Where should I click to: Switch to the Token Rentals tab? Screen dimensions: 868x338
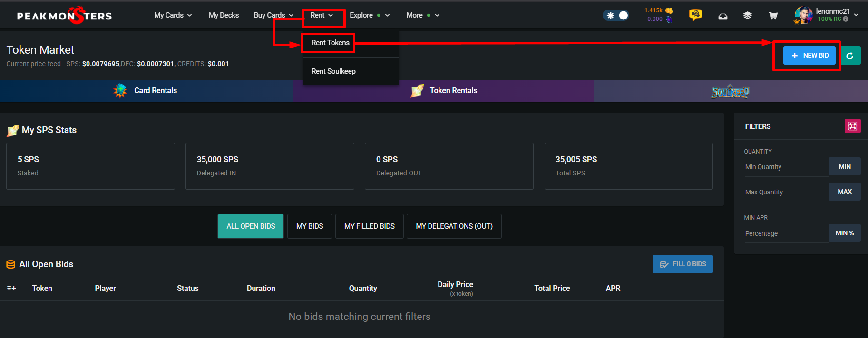pyautogui.click(x=443, y=91)
